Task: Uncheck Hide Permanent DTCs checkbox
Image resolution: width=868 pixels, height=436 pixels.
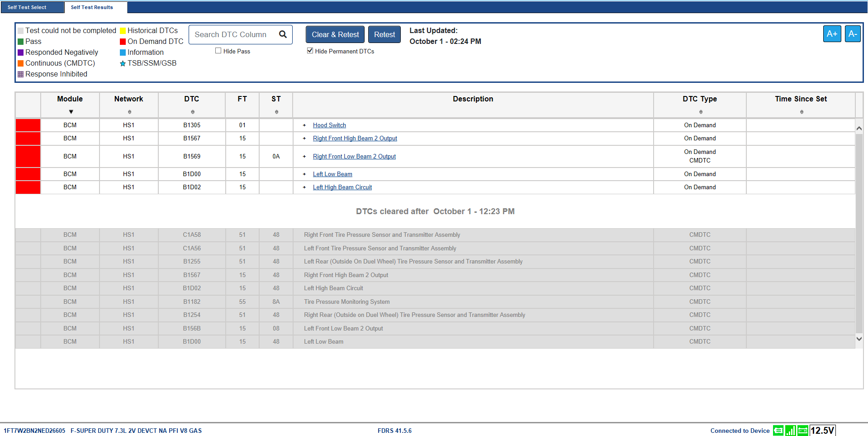Action: pos(310,51)
